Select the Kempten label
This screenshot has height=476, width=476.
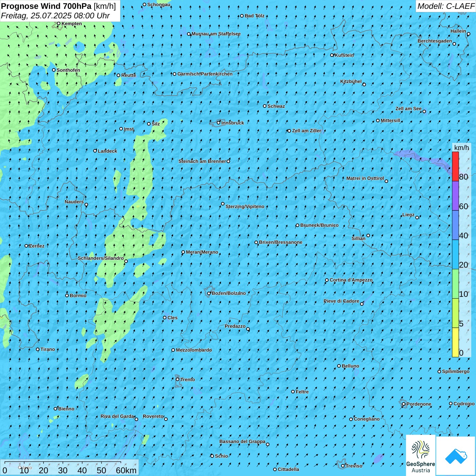tap(72, 23)
